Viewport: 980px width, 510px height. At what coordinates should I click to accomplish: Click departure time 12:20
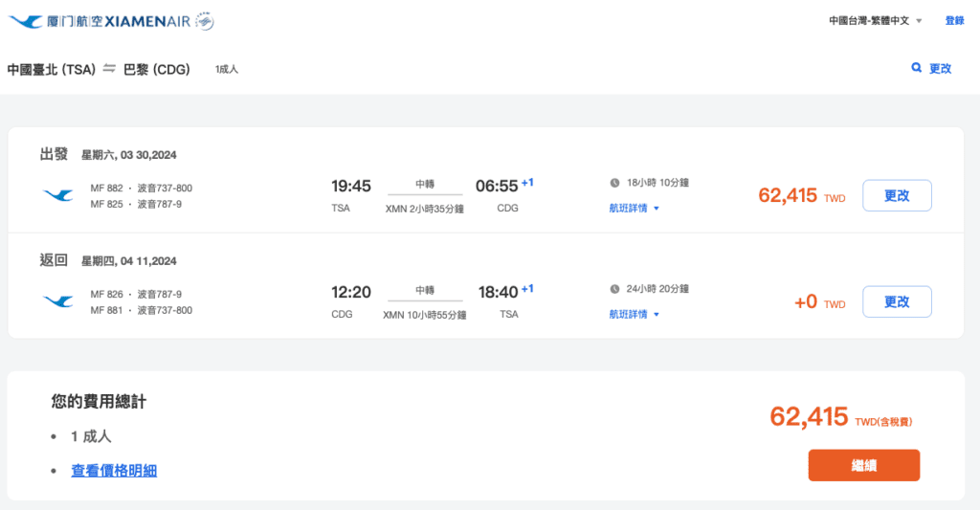click(350, 293)
